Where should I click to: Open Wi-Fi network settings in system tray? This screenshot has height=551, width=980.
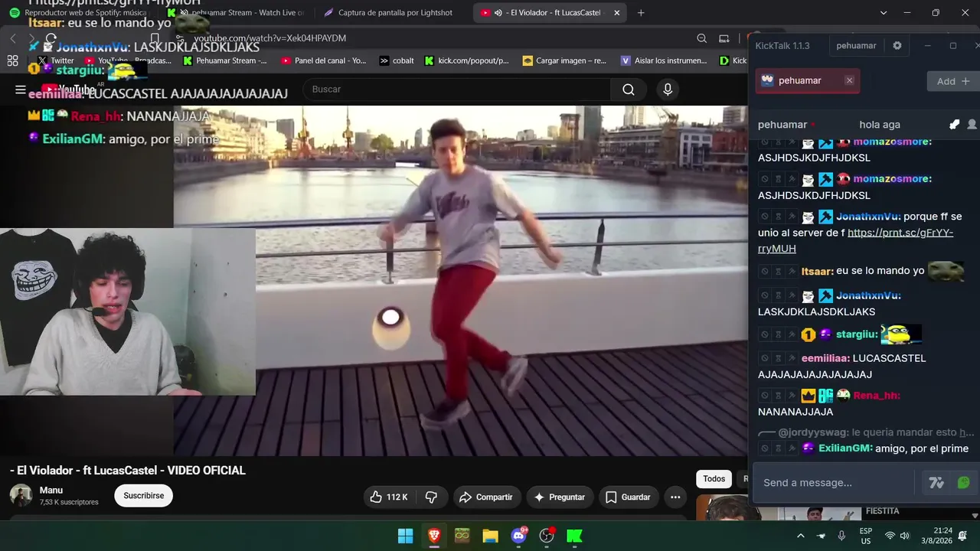click(890, 536)
